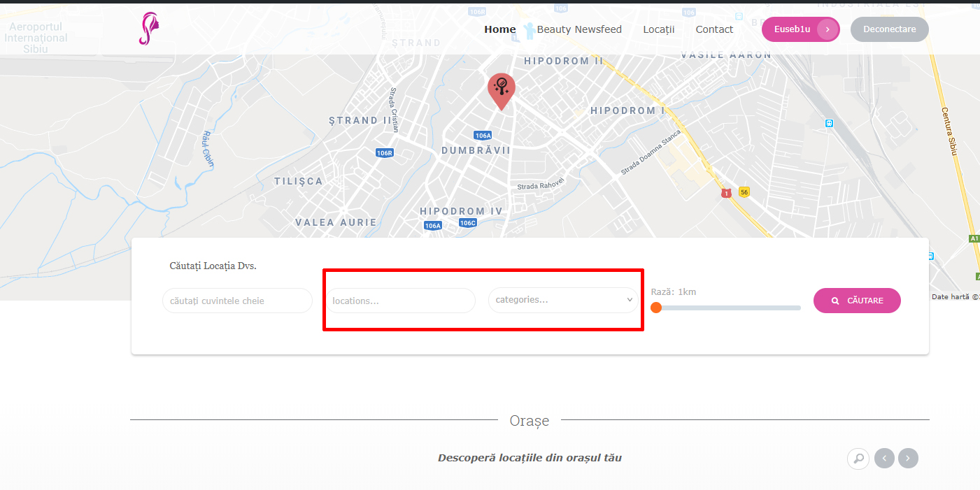
Task: Click the 106R road shield on map
Action: pos(384,153)
